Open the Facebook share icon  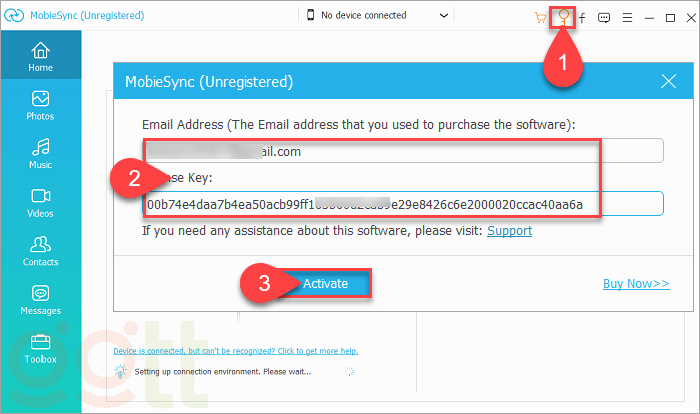pyautogui.click(x=582, y=17)
